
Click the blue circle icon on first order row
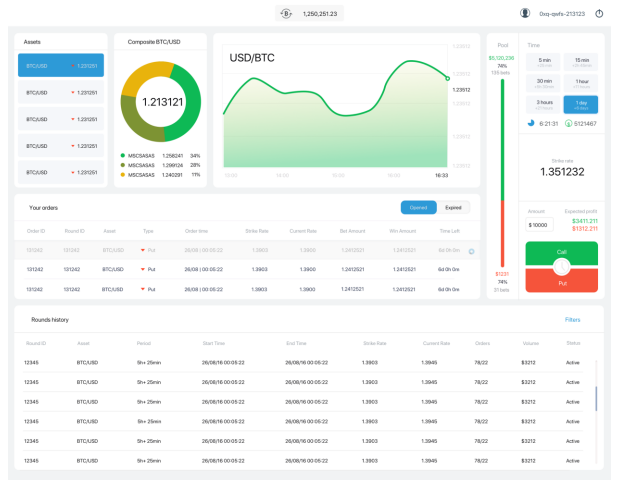pos(471,252)
